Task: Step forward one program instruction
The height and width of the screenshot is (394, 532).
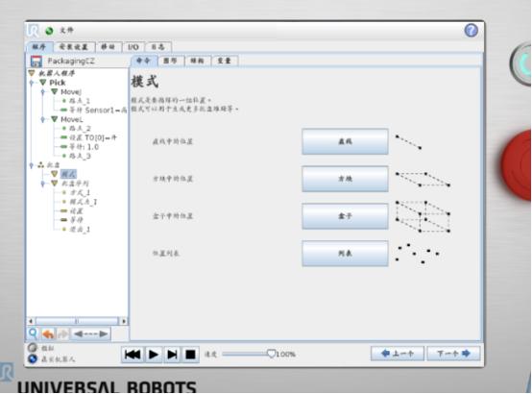Action: pyautogui.click(x=172, y=355)
